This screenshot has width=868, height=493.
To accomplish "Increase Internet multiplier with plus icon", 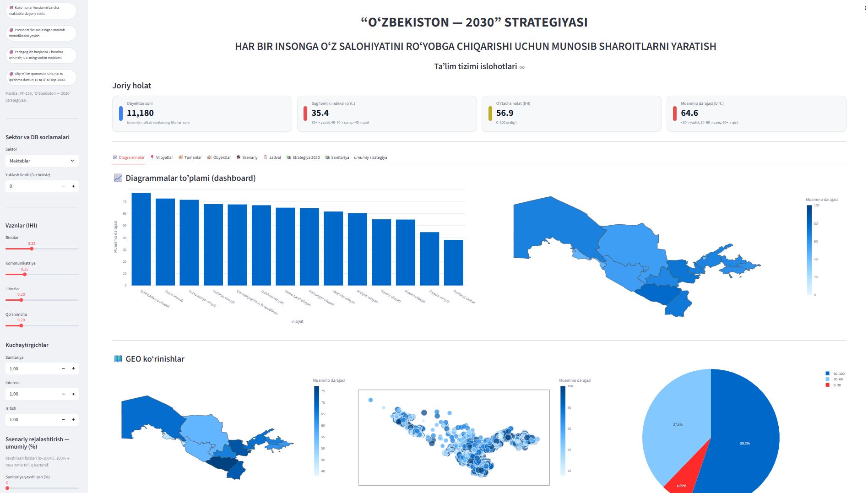I will coord(73,394).
